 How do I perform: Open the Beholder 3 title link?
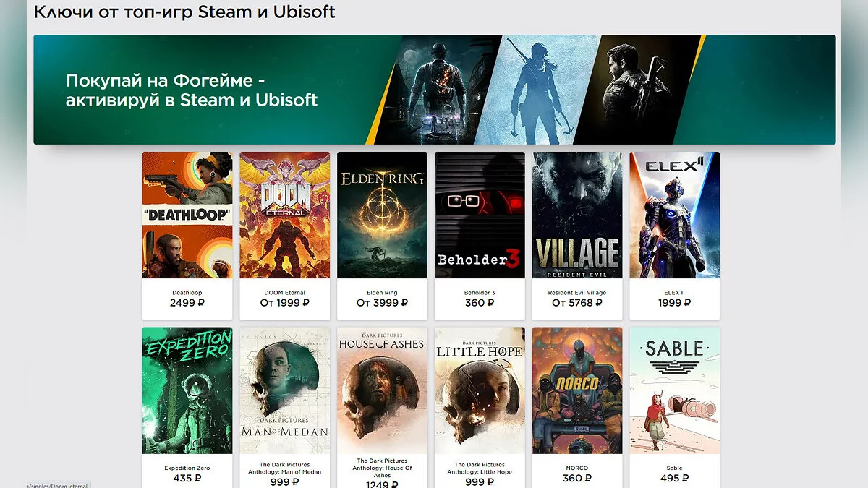pos(480,293)
